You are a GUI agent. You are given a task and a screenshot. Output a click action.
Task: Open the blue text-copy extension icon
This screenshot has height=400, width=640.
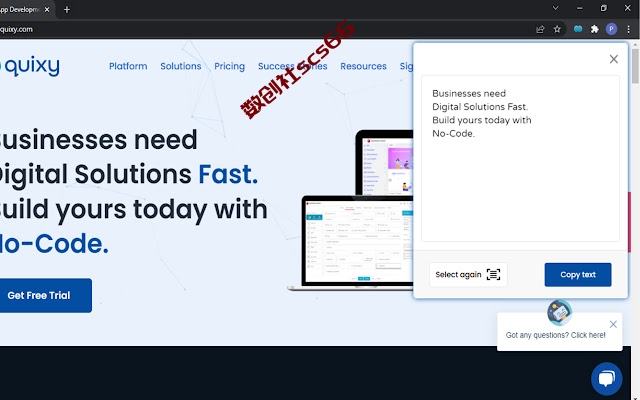click(578, 29)
